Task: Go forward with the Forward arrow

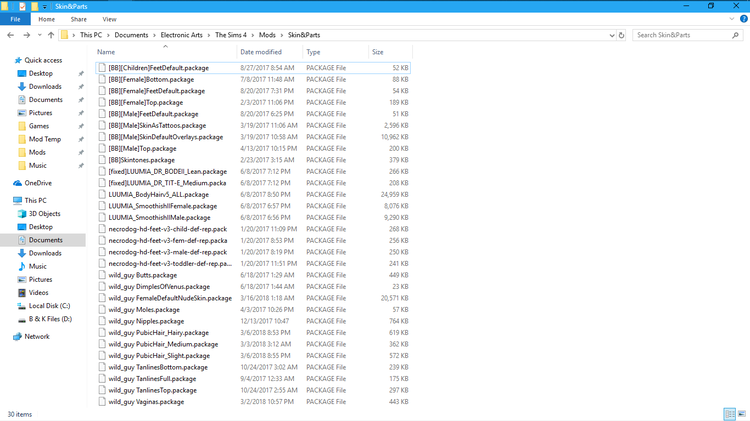Action: coord(26,35)
